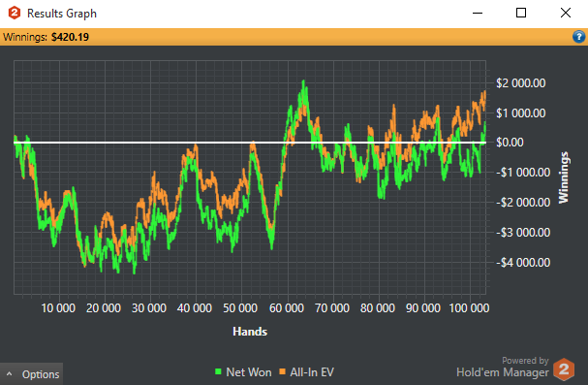The image size is (588, 385).
Task: Click the Hands axis title
Action: (x=250, y=332)
